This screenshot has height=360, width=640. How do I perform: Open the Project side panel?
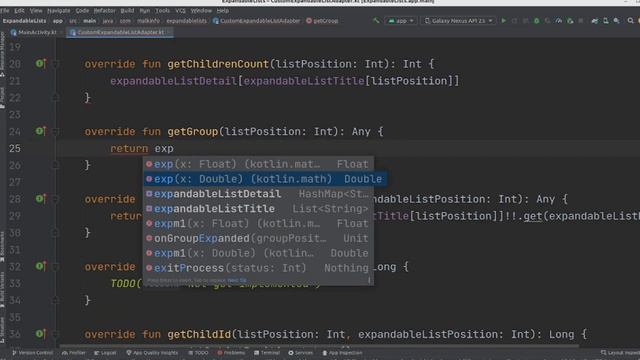click(x=2, y=97)
